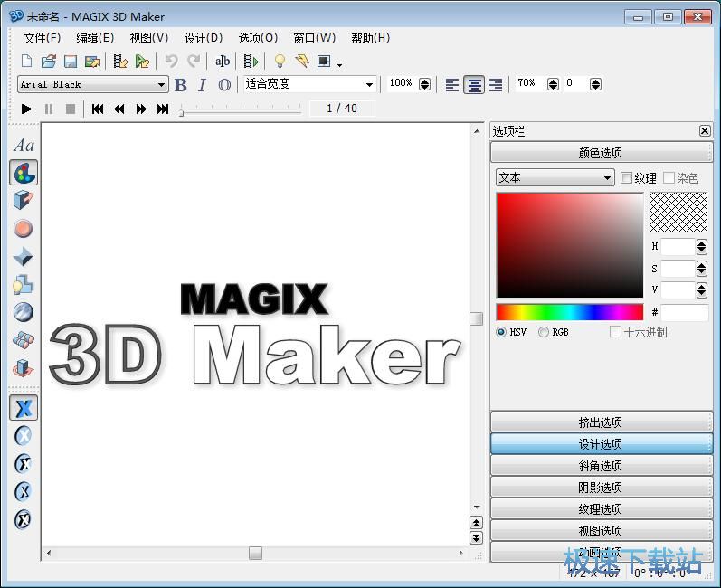The image size is (721, 588).
Task: Click the hex # color input field
Action: click(x=685, y=313)
